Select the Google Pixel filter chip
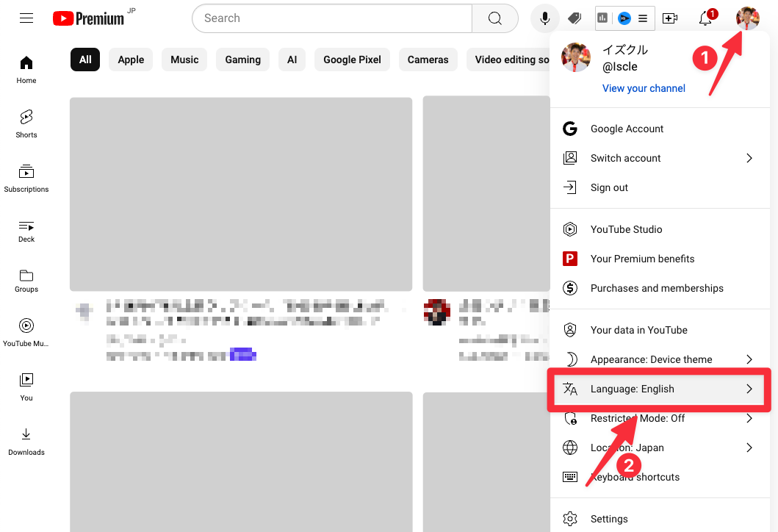 click(353, 60)
